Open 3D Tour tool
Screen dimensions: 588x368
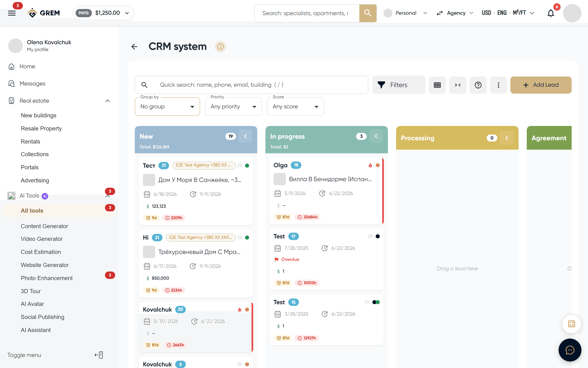tap(31, 291)
